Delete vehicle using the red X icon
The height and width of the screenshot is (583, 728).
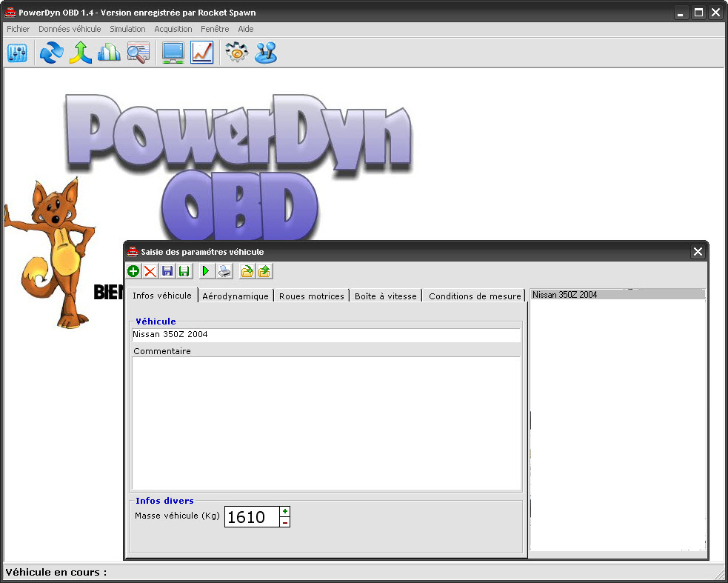coord(150,272)
